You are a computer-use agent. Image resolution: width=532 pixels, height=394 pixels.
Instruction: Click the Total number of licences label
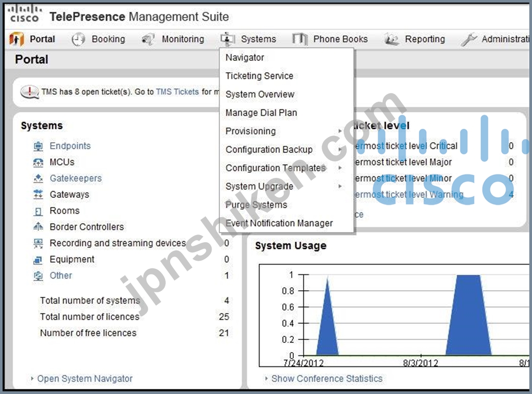[x=89, y=317]
